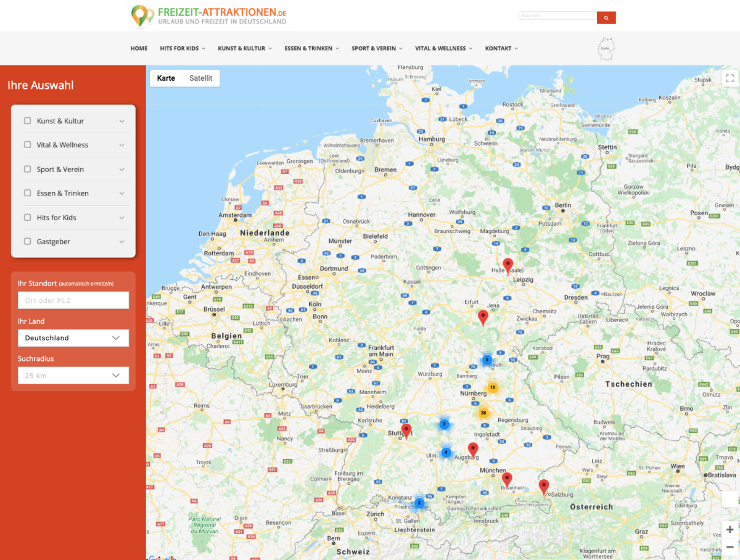Image resolution: width=740 pixels, height=560 pixels.
Task: Select the red pin at Stuttgart
Action: pyautogui.click(x=406, y=431)
